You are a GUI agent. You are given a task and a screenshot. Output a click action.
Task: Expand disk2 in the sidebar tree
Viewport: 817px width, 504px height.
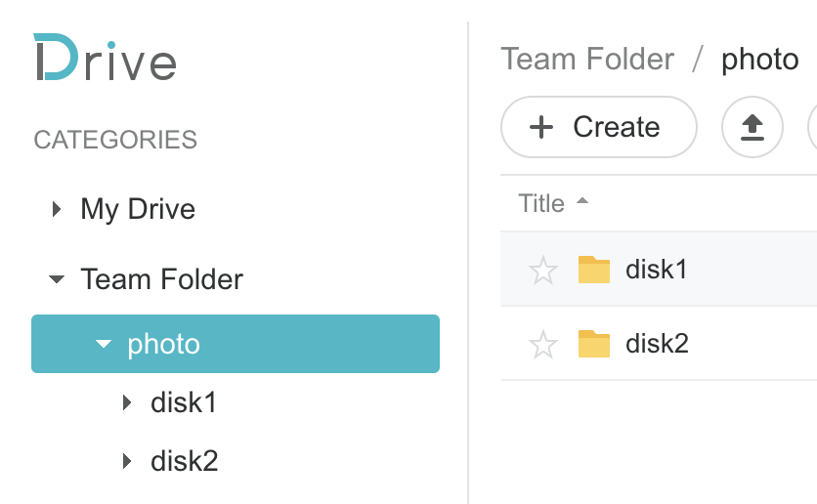[127, 461]
